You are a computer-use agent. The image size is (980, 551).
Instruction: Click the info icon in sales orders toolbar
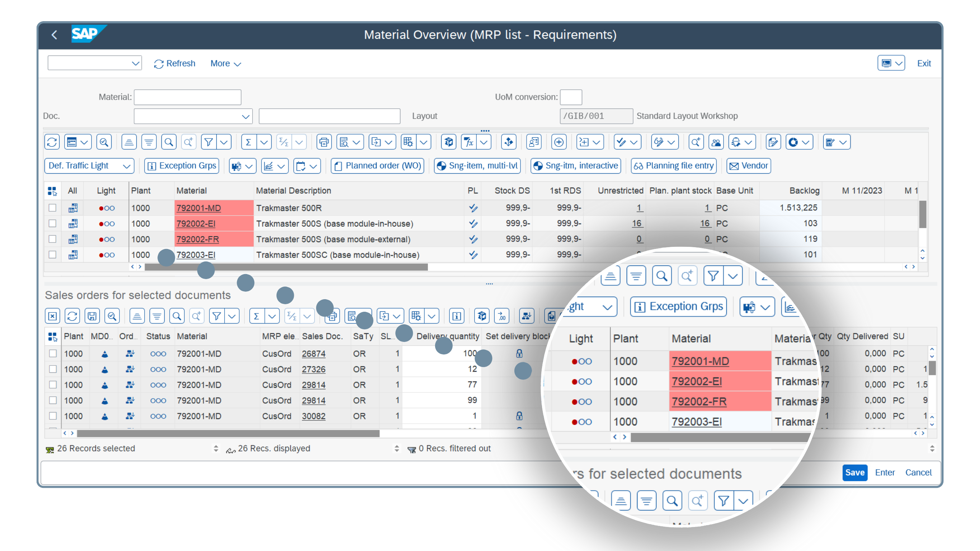(457, 316)
